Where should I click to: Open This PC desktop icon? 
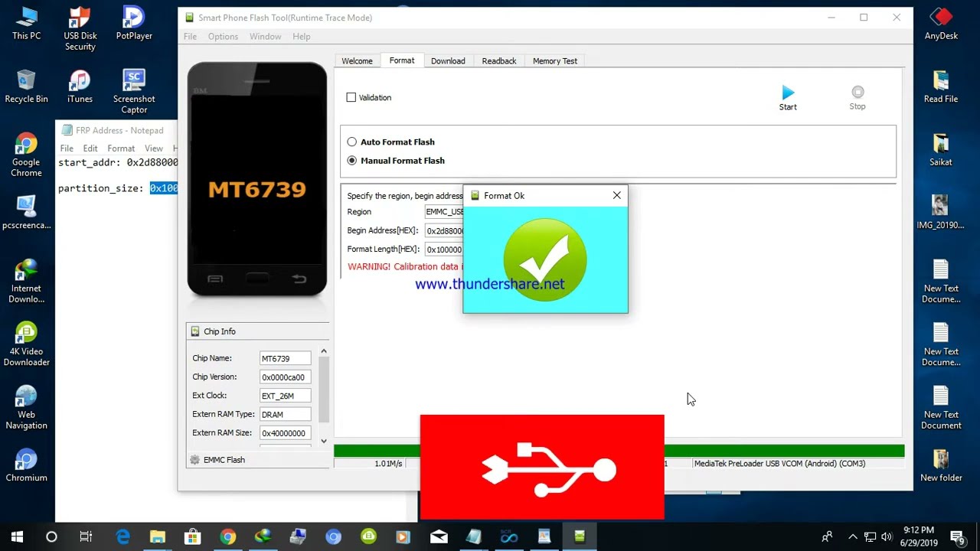pos(26,23)
